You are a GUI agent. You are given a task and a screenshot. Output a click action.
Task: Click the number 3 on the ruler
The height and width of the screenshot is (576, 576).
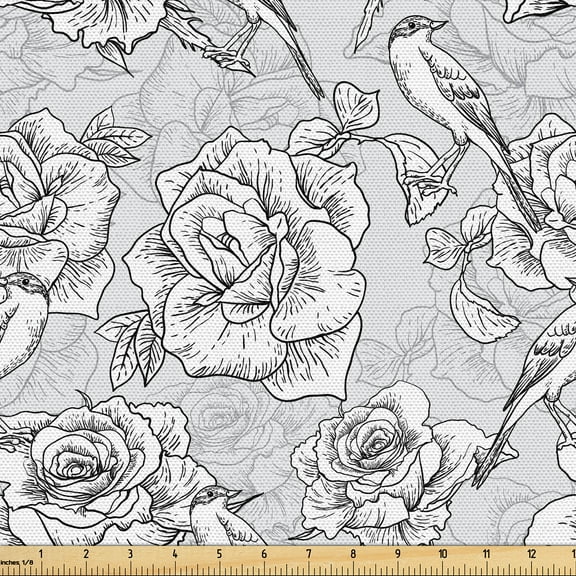(x=130, y=554)
